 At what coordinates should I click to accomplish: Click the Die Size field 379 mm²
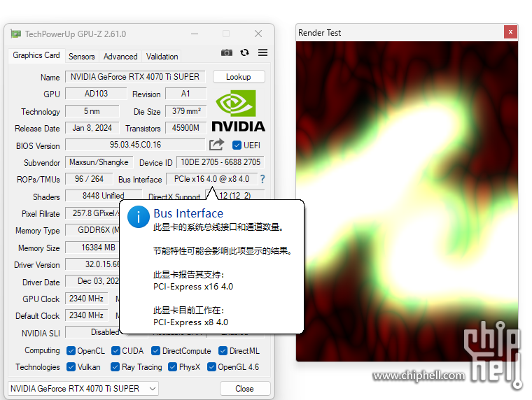[185, 111]
